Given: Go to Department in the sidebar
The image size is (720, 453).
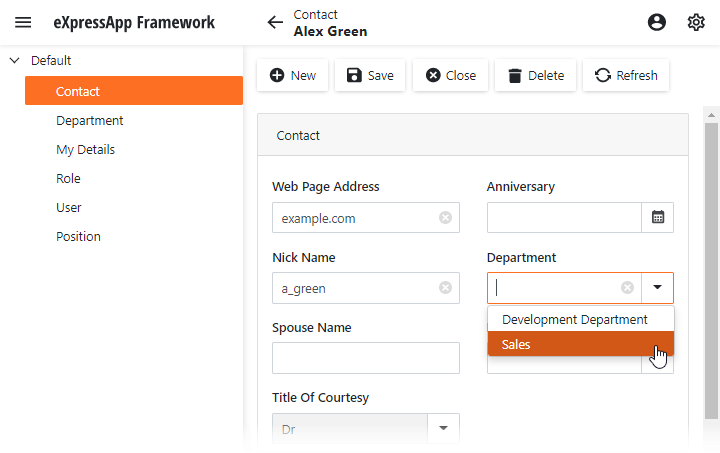Looking at the screenshot, I should [90, 120].
